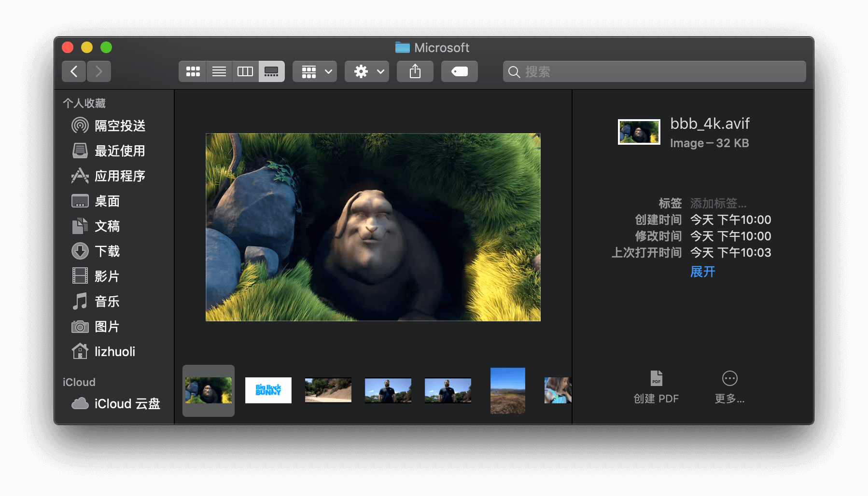Click the 展开 expand link

(x=703, y=272)
